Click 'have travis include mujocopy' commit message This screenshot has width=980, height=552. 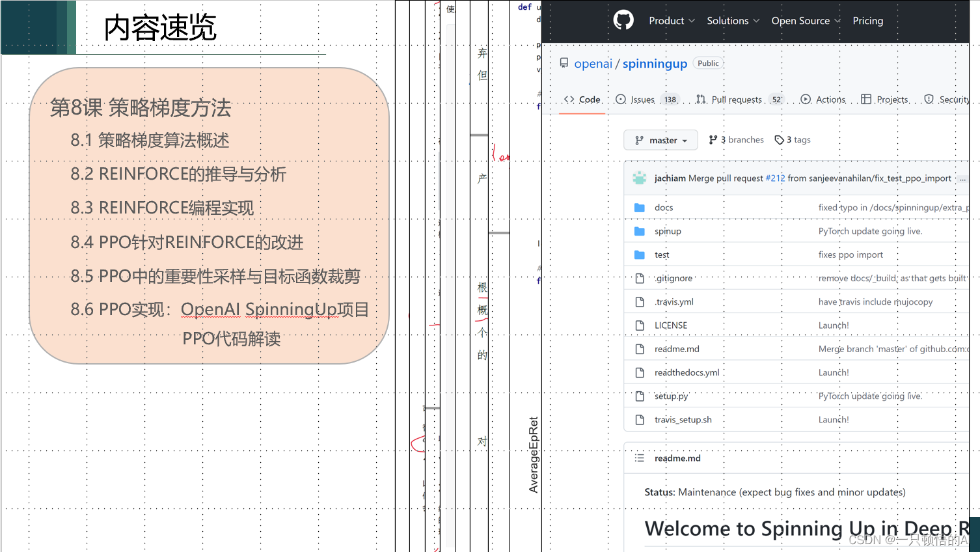875,302
